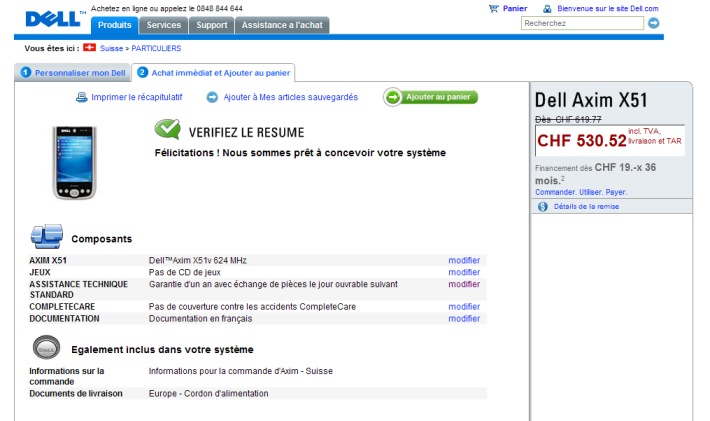This screenshot has height=421, width=710.
Task: Click the Composants computers icon
Action: coord(47,236)
